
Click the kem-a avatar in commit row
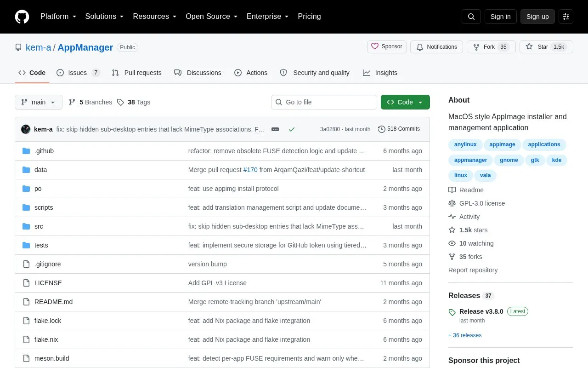(x=26, y=129)
